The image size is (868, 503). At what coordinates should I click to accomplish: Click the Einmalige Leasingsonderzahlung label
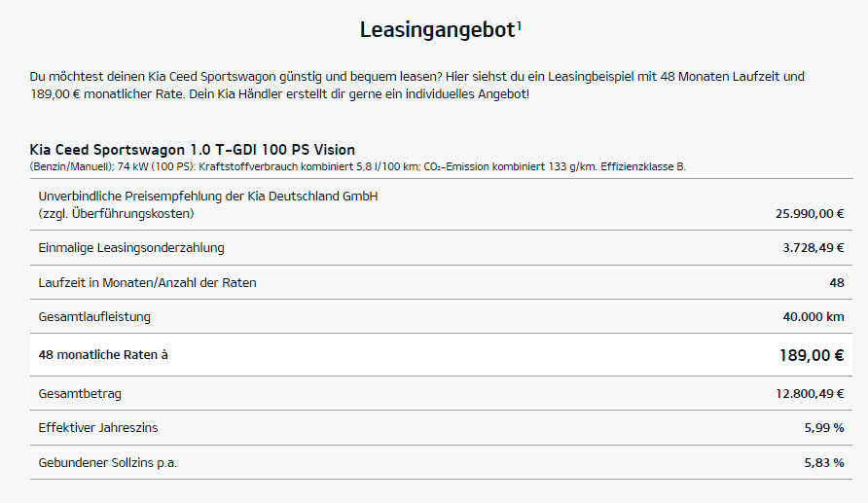click(131, 248)
